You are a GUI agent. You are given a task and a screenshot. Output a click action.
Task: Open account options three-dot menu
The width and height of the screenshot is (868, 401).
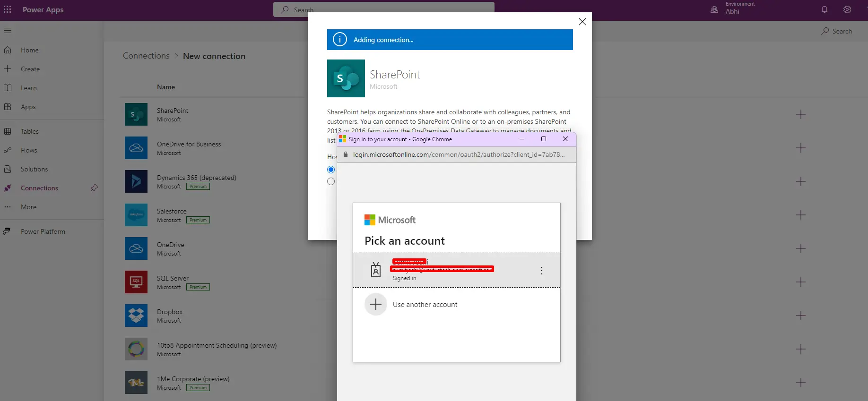542,270
